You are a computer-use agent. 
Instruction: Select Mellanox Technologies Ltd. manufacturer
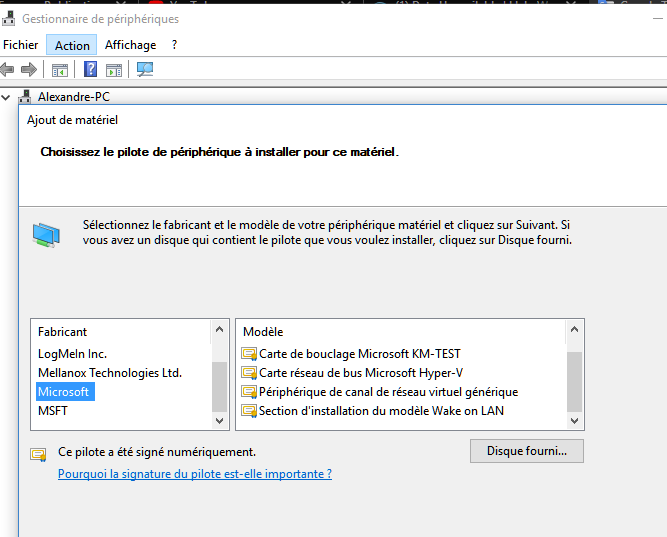click(x=109, y=372)
